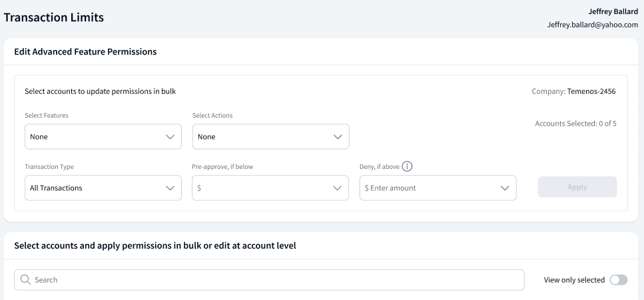This screenshot has height=300, width=644.
Task: Click the chevron arrow in Select Features
Action: tap(170, 137)
